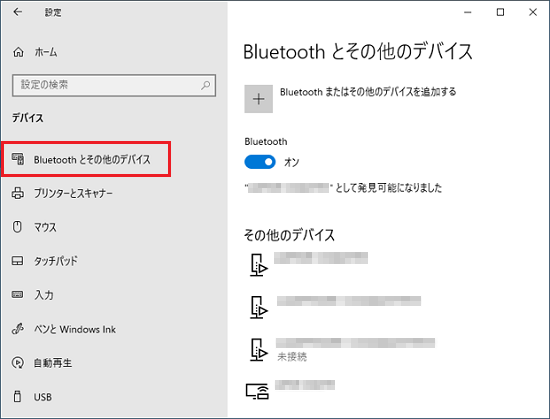Click Bluetooth またはその他のデバイスを追加する
Viewport: 550px width, 419px height.
pyautogui.click(x=368, y=92)
